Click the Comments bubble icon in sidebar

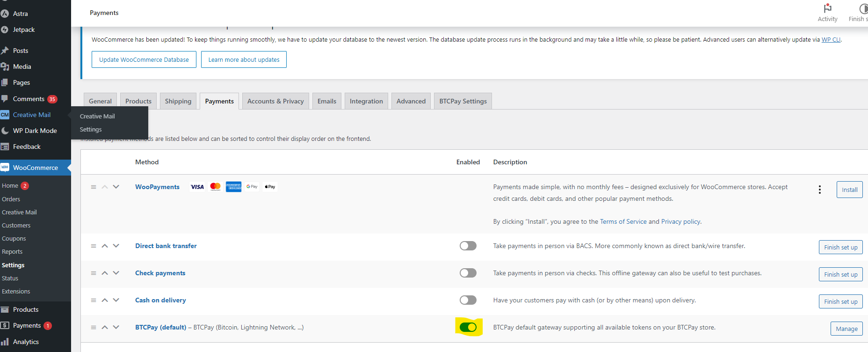tap(5, 99)
